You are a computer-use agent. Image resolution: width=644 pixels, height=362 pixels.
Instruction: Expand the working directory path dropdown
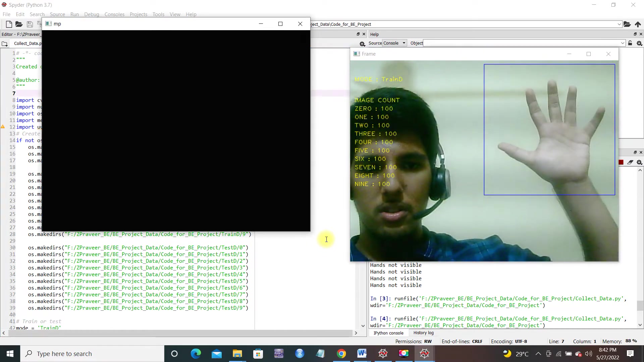pos(619,24)
